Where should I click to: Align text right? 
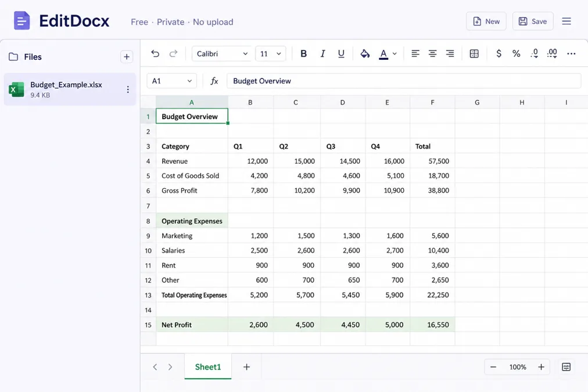pyautogui.click(x=450, y=53)
